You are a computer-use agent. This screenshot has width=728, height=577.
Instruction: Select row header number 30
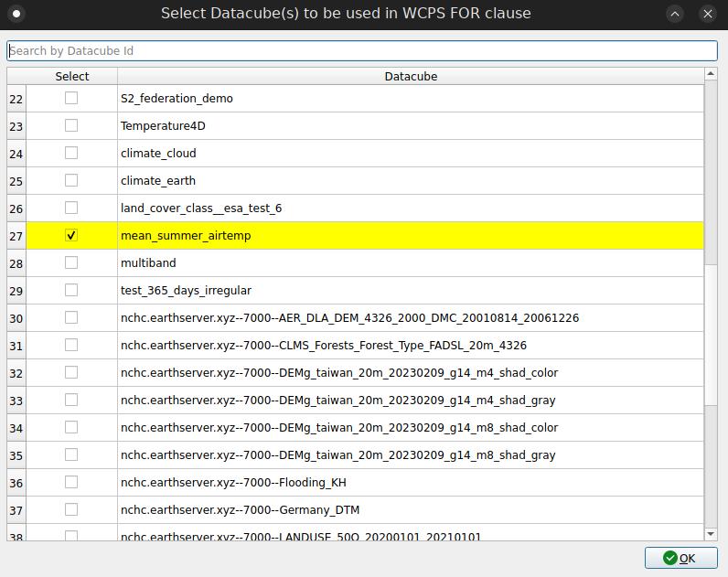tap(16, 318)
